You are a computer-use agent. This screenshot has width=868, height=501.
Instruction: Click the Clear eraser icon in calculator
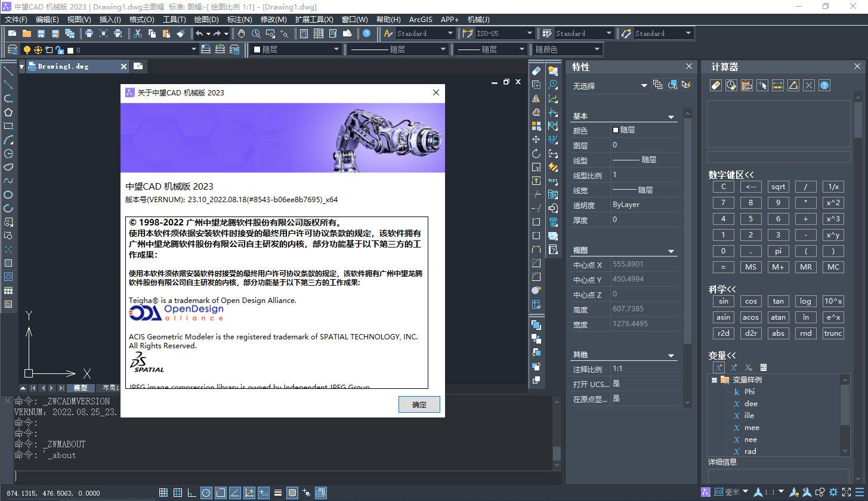[x=716, y=85]
